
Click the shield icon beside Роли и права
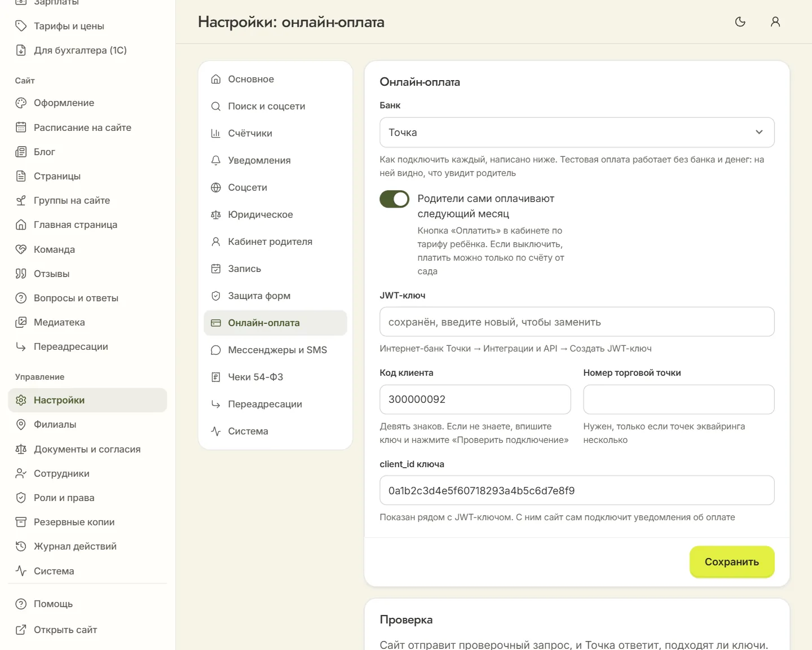(x=21, y=498)
